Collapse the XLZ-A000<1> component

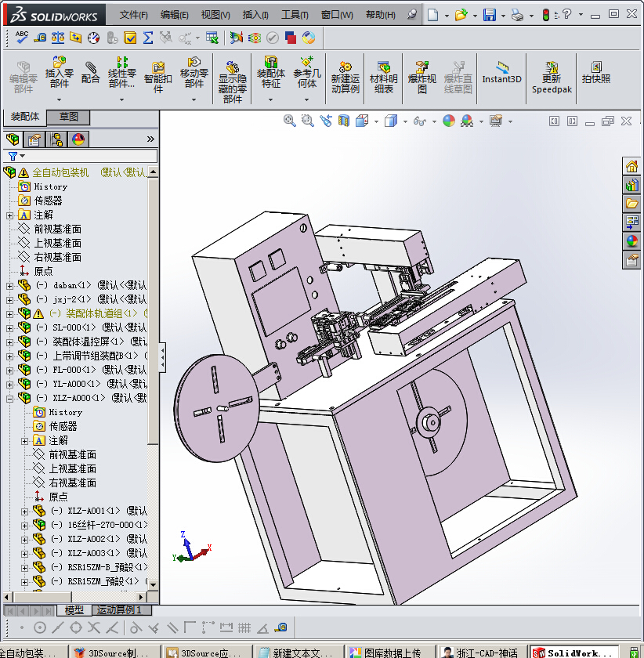click(x=9, y=399)
